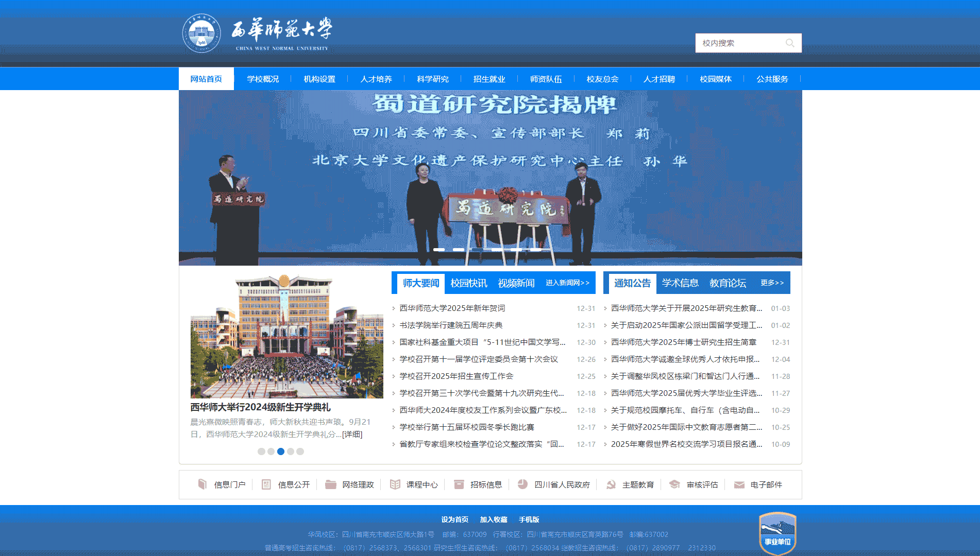
Task: Switch to 学术信息 tab
Action: 680,283
